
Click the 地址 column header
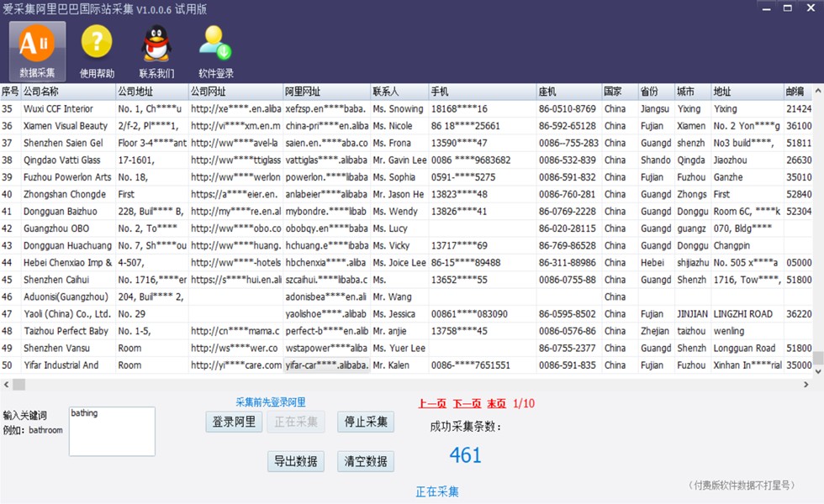(747, 92)
